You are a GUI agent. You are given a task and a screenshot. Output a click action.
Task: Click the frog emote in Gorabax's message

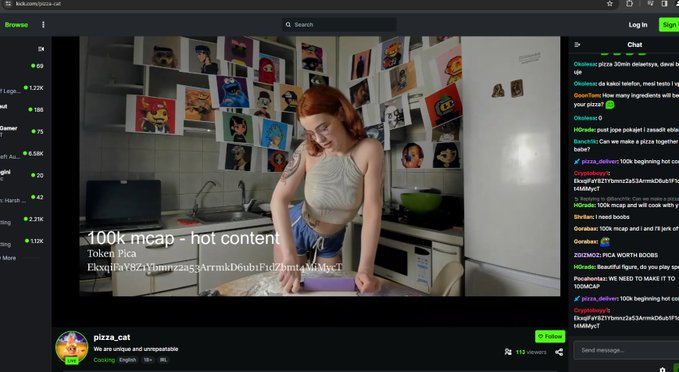(605, 242)
